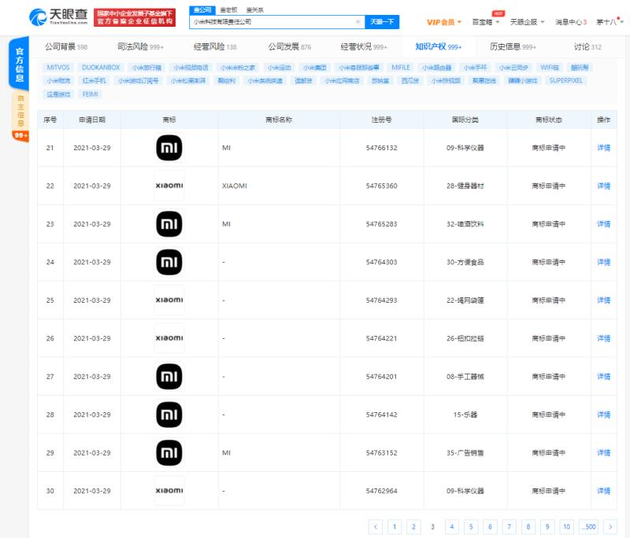The image size is (630, 538).
Task: Open the 百宝箱 dropdown
Action: pyautogui.click(x=485, y=22)
